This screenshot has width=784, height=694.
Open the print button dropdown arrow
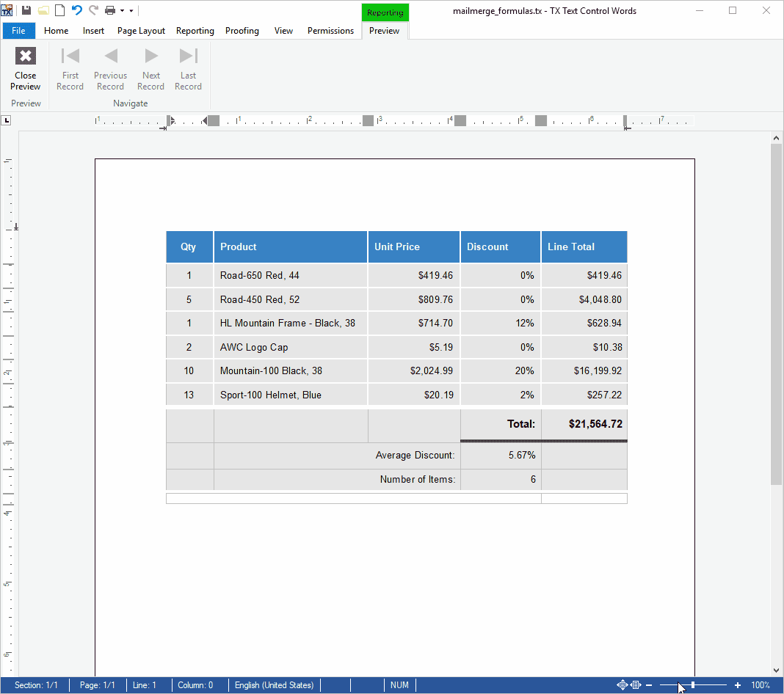point(121,12)
